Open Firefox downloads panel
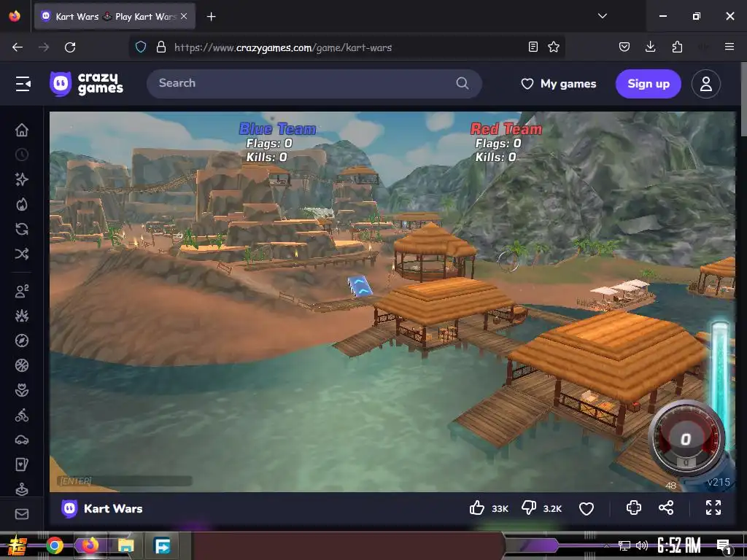 650,47
